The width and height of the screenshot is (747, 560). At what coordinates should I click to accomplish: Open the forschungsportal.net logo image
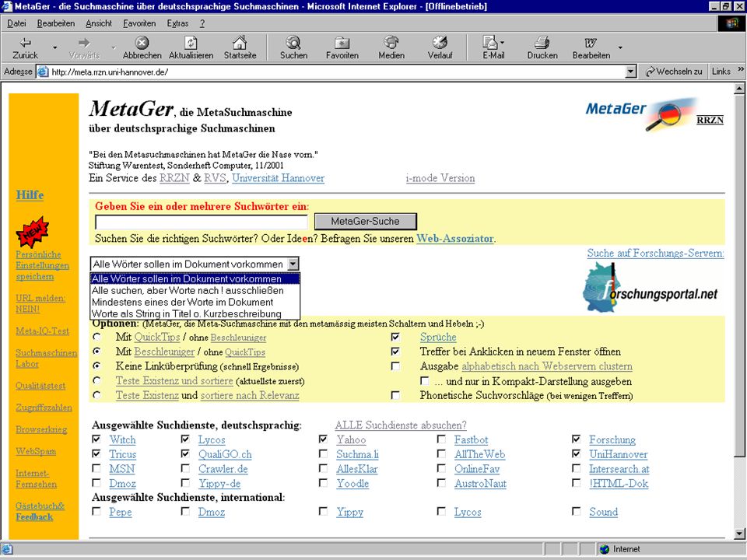[x=651, y=289]
